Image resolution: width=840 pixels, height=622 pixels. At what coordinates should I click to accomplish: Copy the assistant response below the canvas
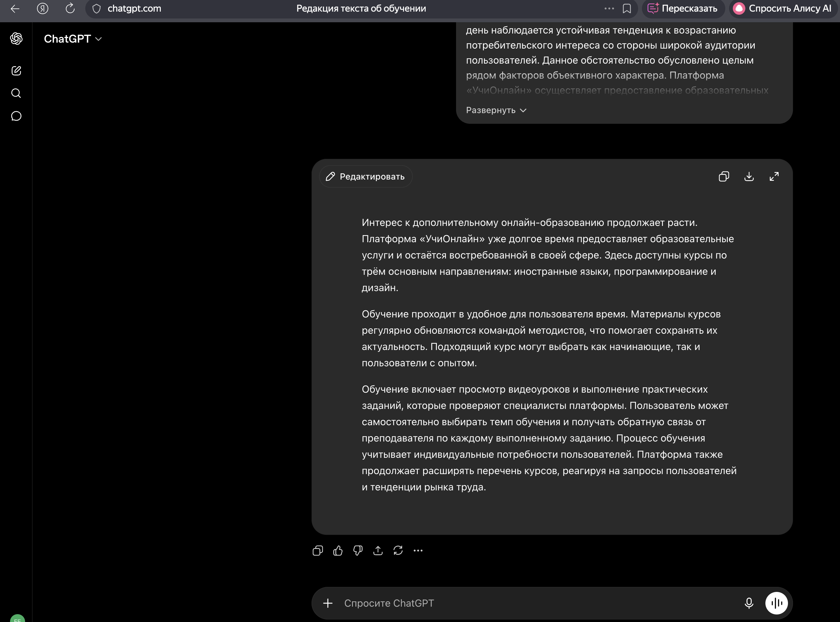[318, 551]
